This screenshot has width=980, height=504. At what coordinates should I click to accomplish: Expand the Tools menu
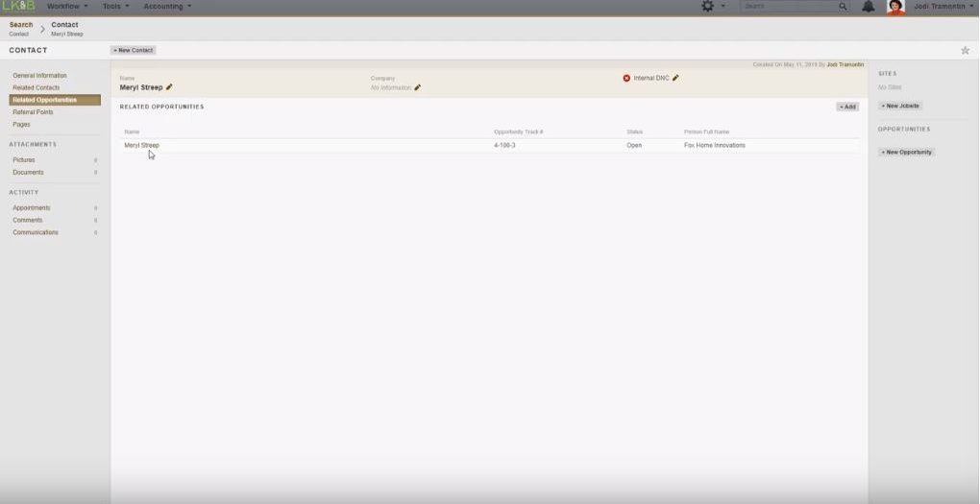(x=116, y=7)
